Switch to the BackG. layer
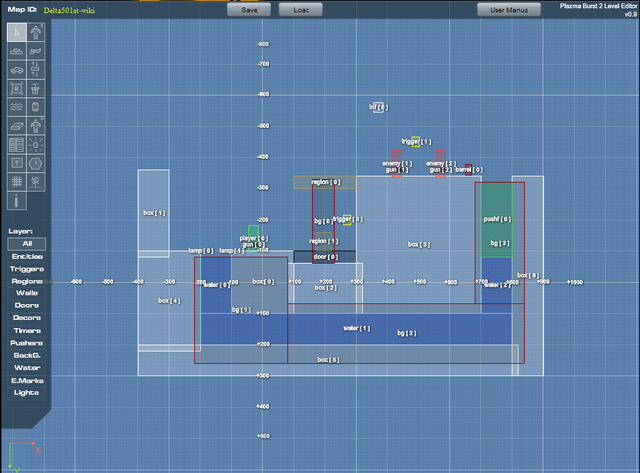The width and height of the screenshot is (640, 473). point(27,355)
